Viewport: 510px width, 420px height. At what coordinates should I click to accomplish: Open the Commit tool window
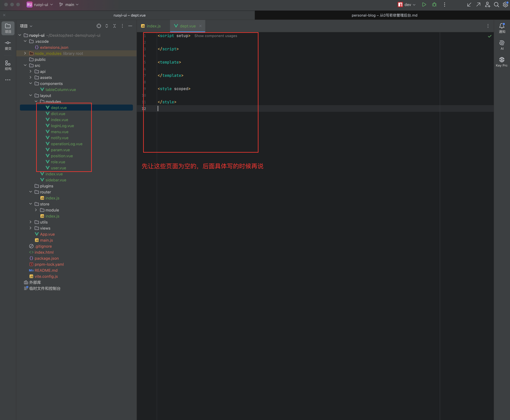[x=8, y=45]
